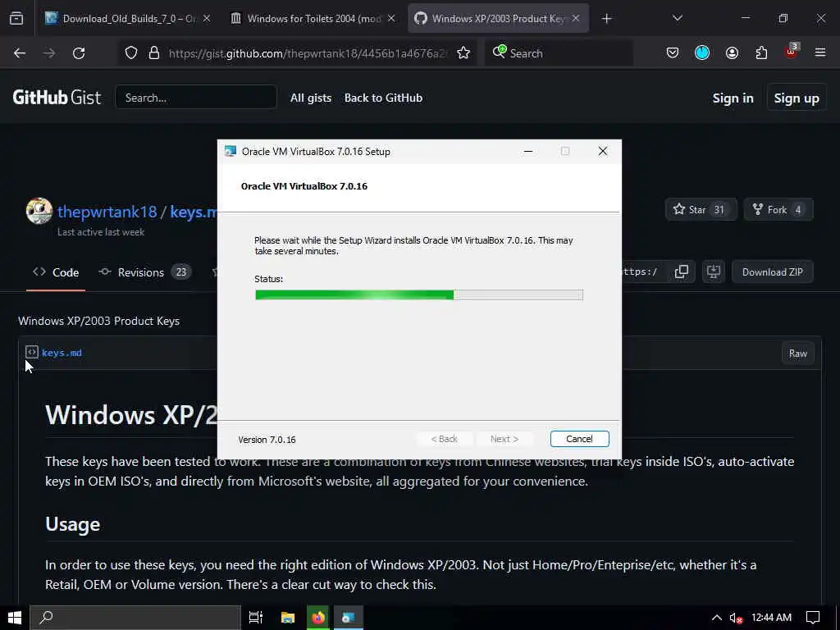
Task: Expand the list all tabs dropdown
Action: 677,19
